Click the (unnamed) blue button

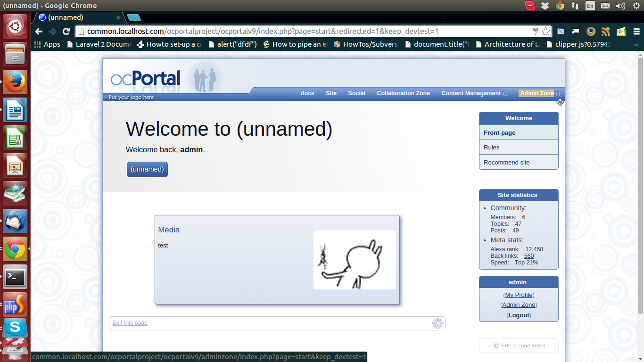[147, 169]
